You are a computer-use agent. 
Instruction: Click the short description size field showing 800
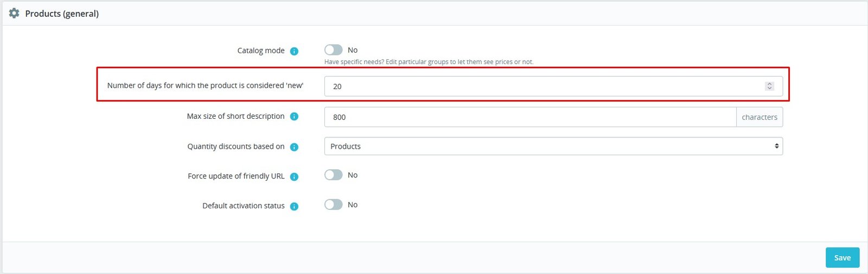coord(530,117)
